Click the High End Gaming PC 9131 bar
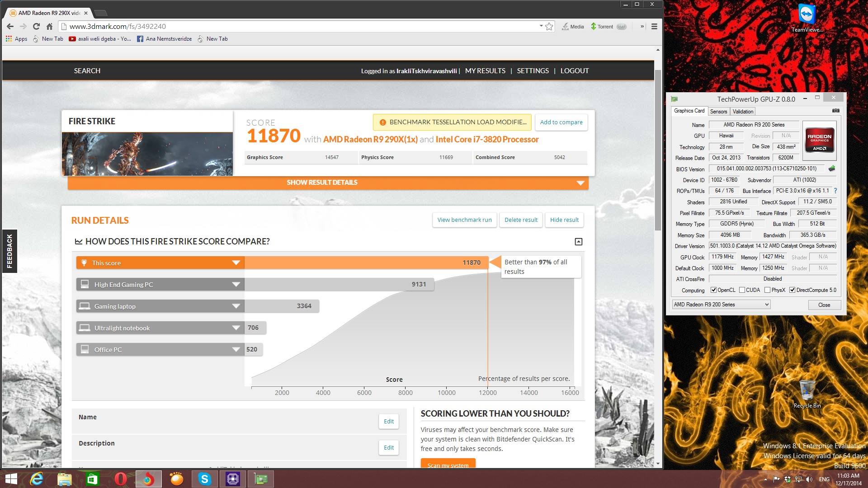 coord(339,285)
